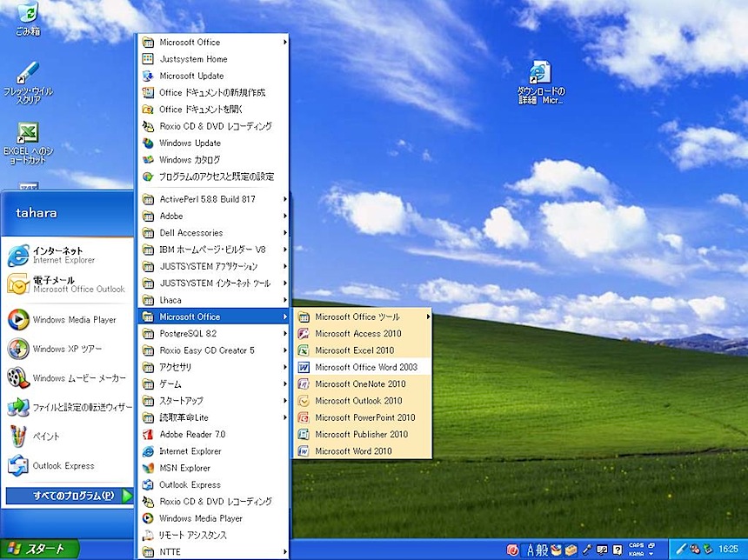This screenshot has width=748, height=560.
Task: Toggle CAPS lock in the language bar
Action: [x=637, y=545]
